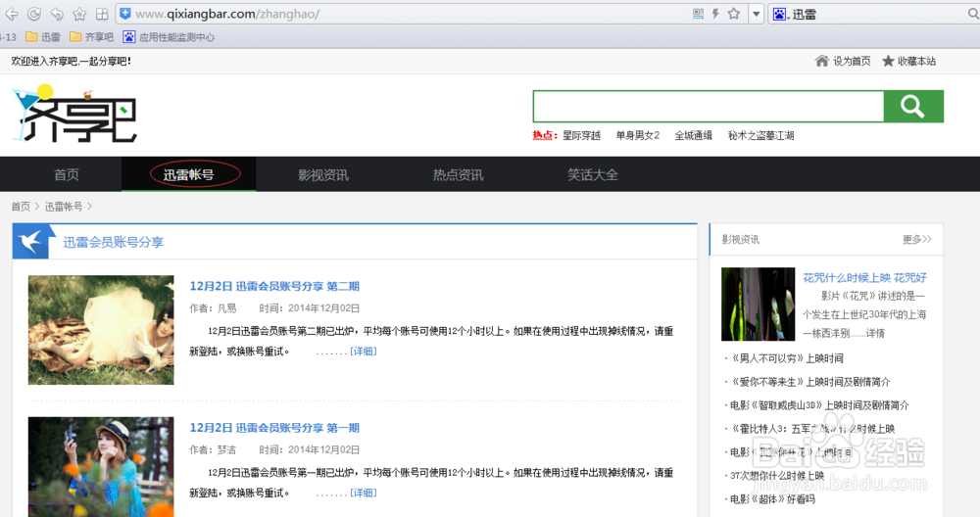This screenshot has width=980, height=517.
Task: Open the 热点资讯 navigation tab
Action: (458, 175)
